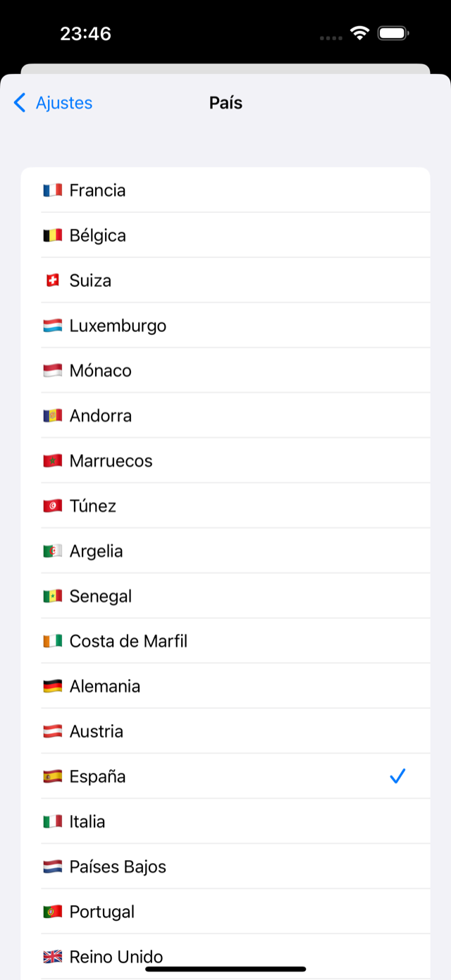451x980 pixels.
Task: Return to Ajustes screen
Action: [x=53, y=103]
